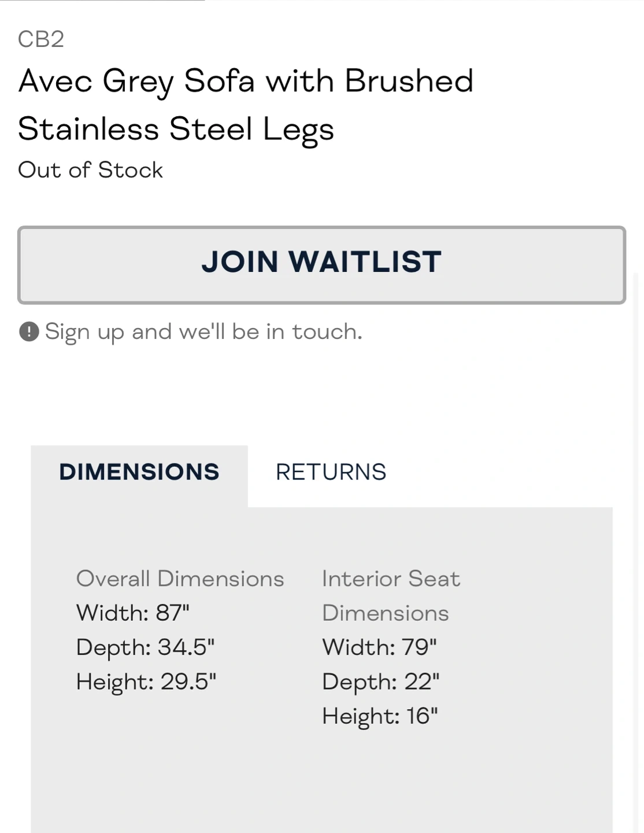Click the Out of Stock status text
644x833 pixels.
coord(91,170)
